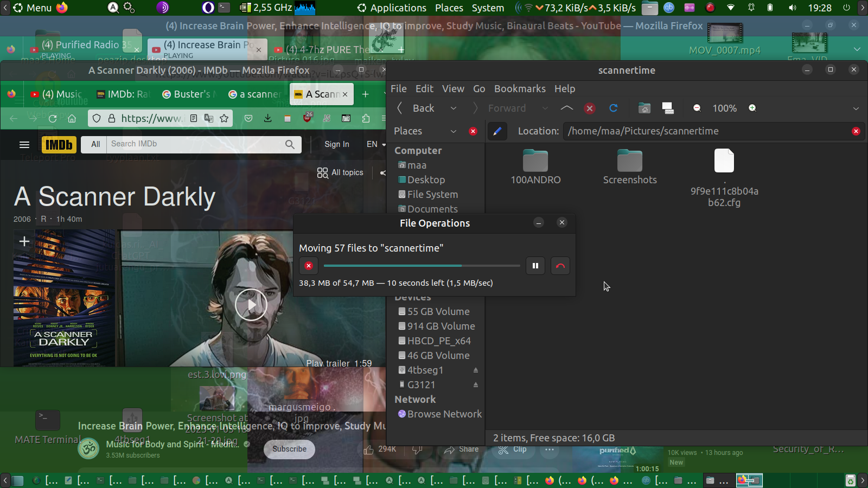The height and width of the screenshot is (488, 868).
Task: Select the 100ANDRO folder
Action: [x=535, y=167]
